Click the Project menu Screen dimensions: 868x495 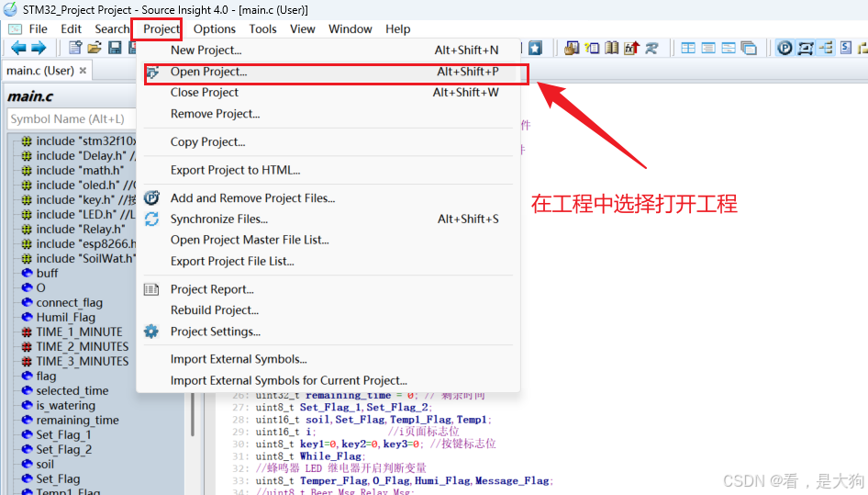tap(161, 28)
